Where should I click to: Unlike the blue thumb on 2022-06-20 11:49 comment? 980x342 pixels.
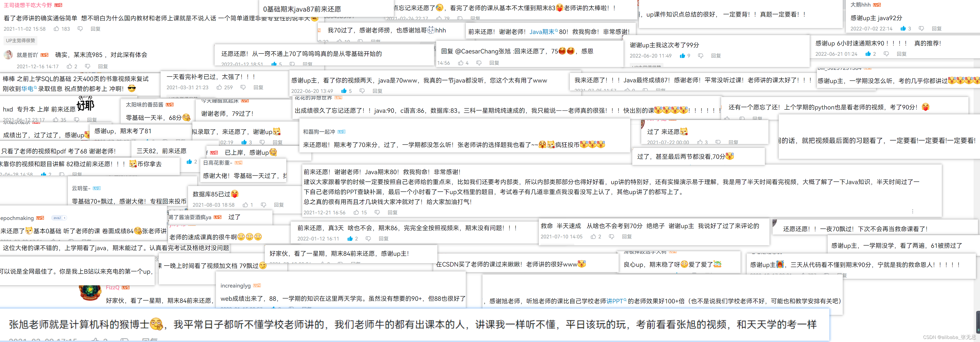click(x=682, y=56)
